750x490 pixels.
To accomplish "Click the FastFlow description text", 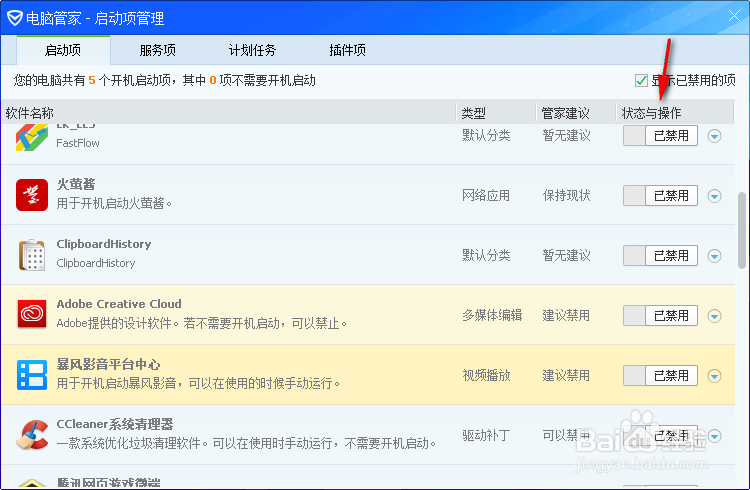I will pos(78,143).
